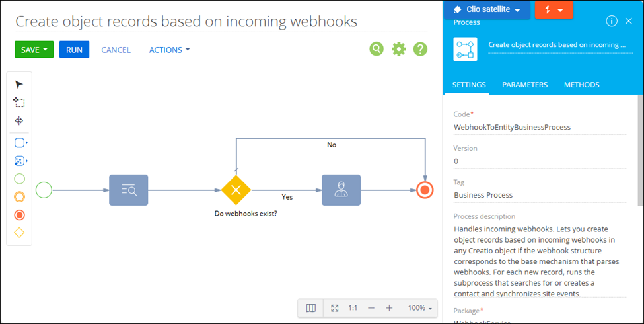Select the arrow pointer tool
The height and width of the screenshot is (324, 644).
(x=19, y=85)
